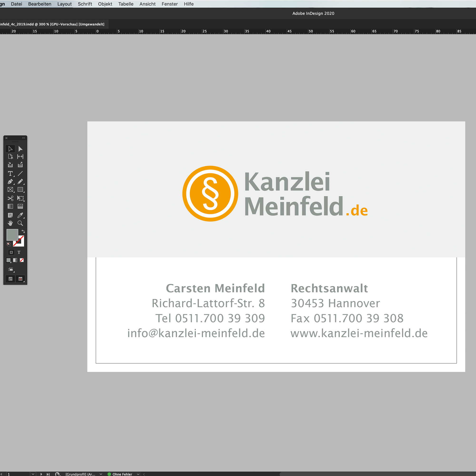The height and width of the screenshot is (476, 476).
Task: Select the Type tool
Action: (10, 174)
